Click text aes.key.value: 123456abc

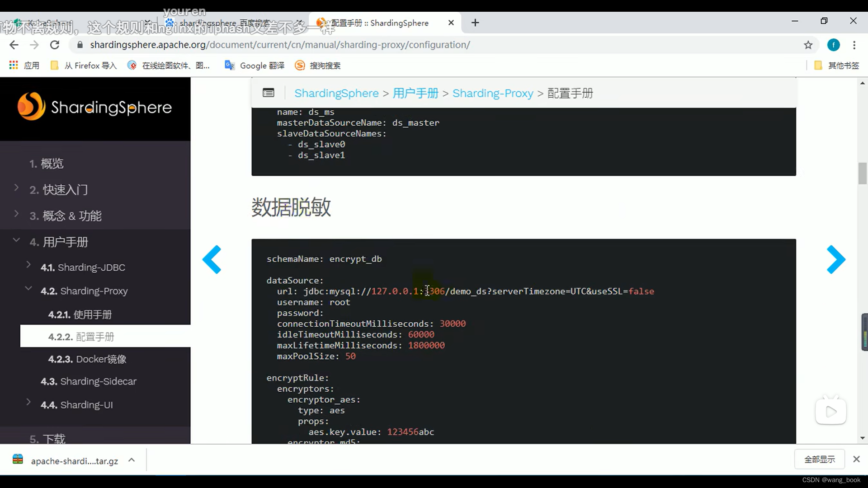coord(371,432)
